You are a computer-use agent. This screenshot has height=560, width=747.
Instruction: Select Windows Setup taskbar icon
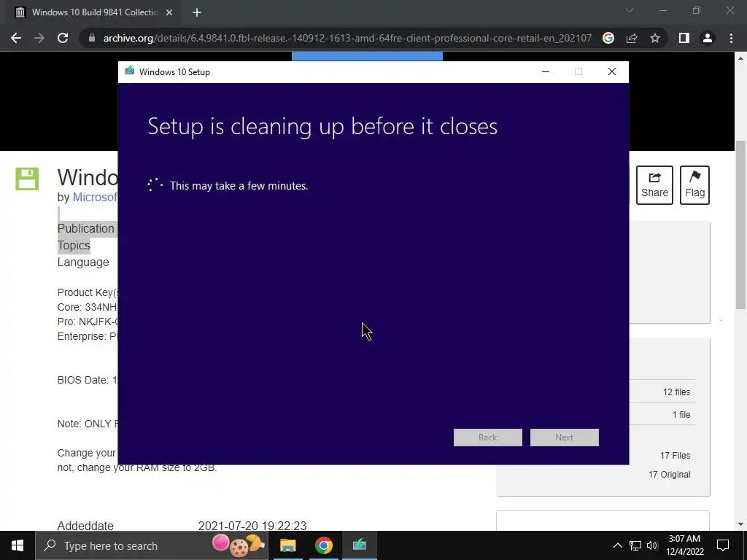[x=359, y=545]
